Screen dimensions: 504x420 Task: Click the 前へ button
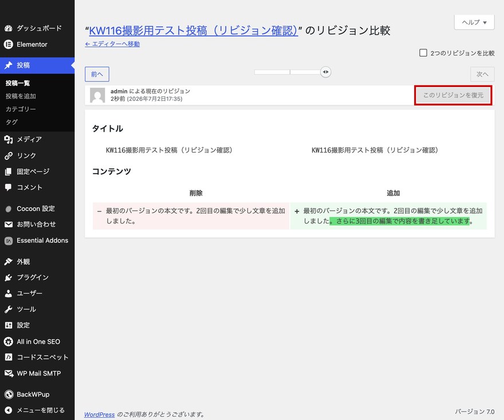point(97,74)
